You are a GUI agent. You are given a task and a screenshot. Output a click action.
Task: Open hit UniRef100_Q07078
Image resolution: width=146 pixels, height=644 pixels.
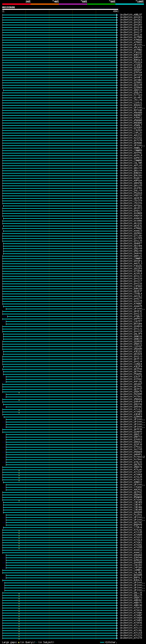[x=131, y=140]
